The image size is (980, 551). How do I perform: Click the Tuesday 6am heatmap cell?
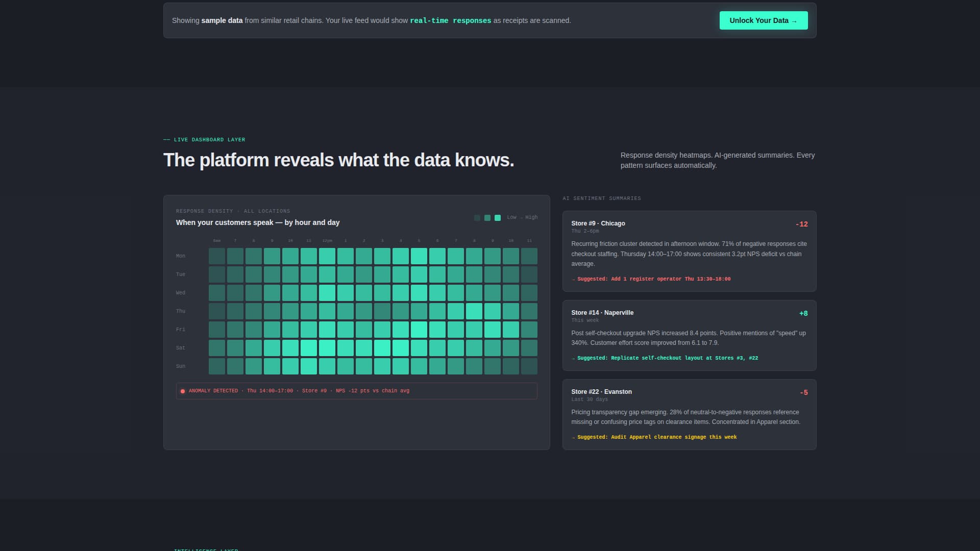[x=217, y=274]
